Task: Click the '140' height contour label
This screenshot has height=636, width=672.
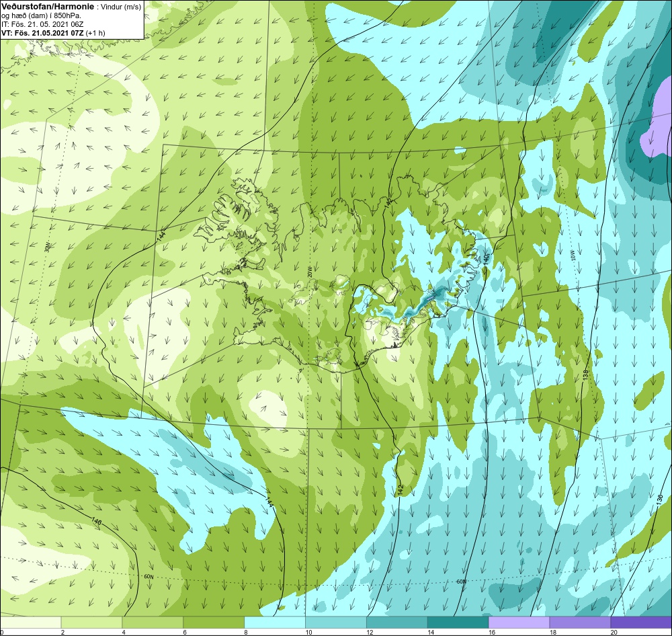Action: [x=486, y=259]
